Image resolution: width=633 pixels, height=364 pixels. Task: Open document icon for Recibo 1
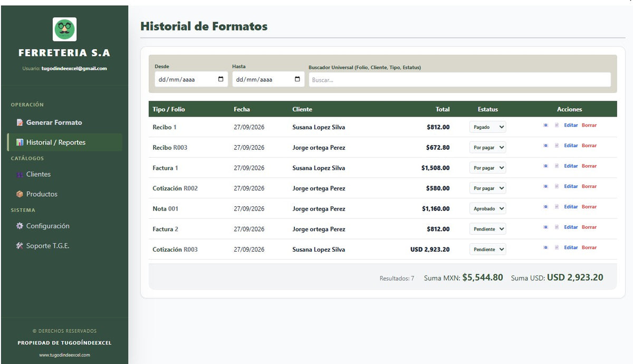coord(557,125)
